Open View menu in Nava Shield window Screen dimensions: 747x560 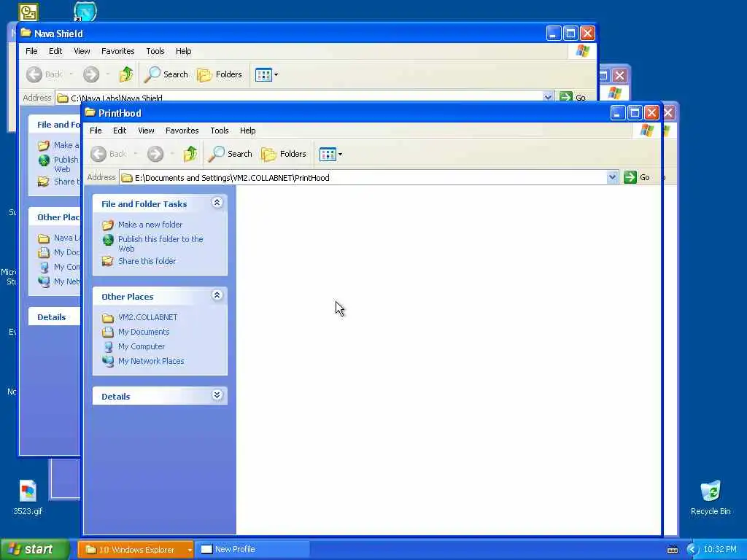[82, 51]
